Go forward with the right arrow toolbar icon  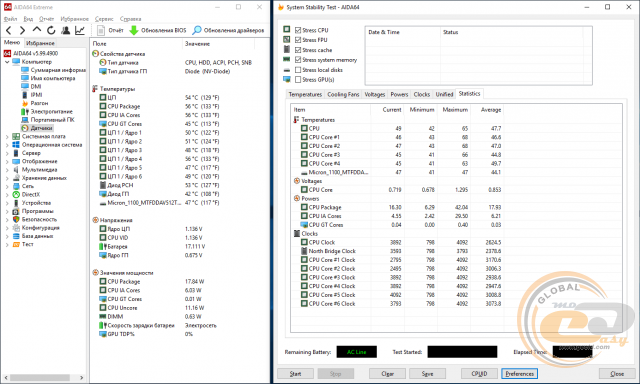pyautogui.click(x=22, y=30)
